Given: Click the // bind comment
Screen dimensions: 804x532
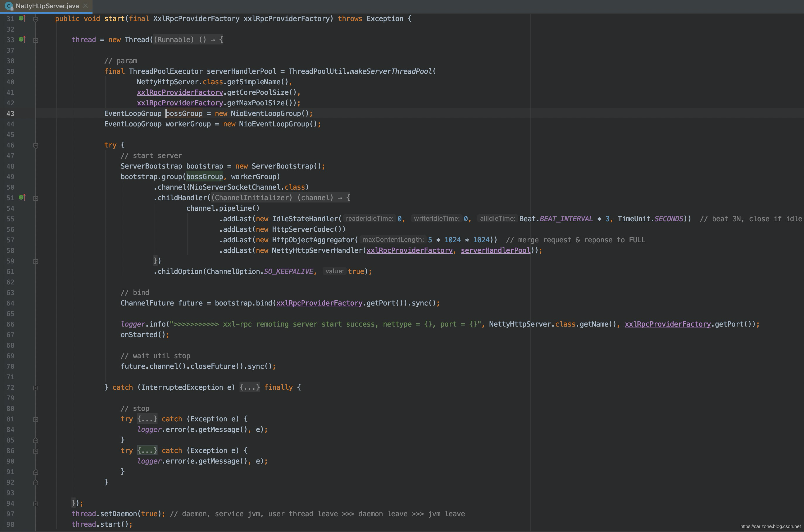Looking at the screenshot, I should tap(135, 292).
